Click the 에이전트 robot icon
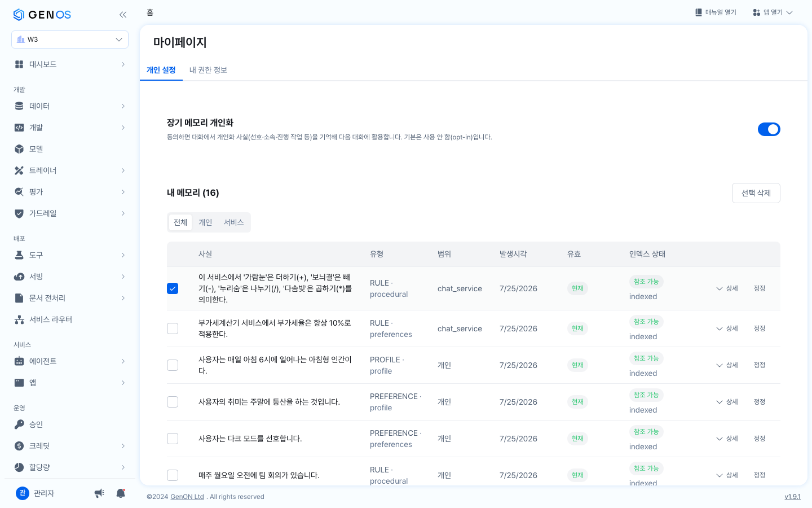812x508 pixels. point(19,361)
